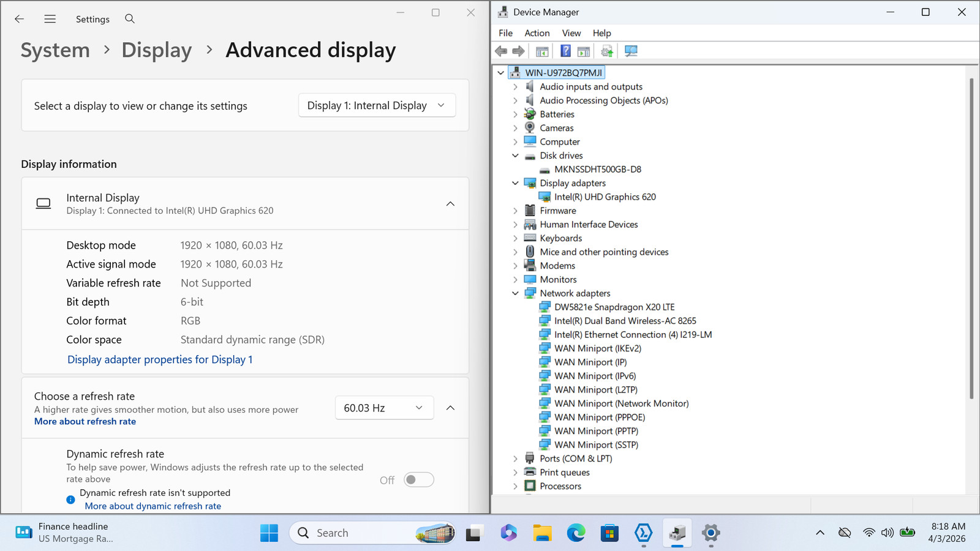Open the Windows Start button on taskbar
This screenshot has height=551, width=980.
(x=269, y=533)
